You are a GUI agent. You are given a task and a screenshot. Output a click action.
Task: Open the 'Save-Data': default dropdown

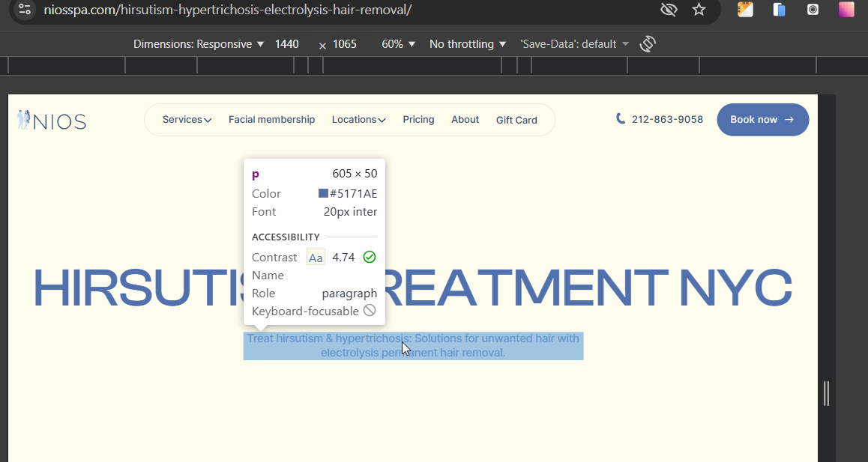(574, 43)
